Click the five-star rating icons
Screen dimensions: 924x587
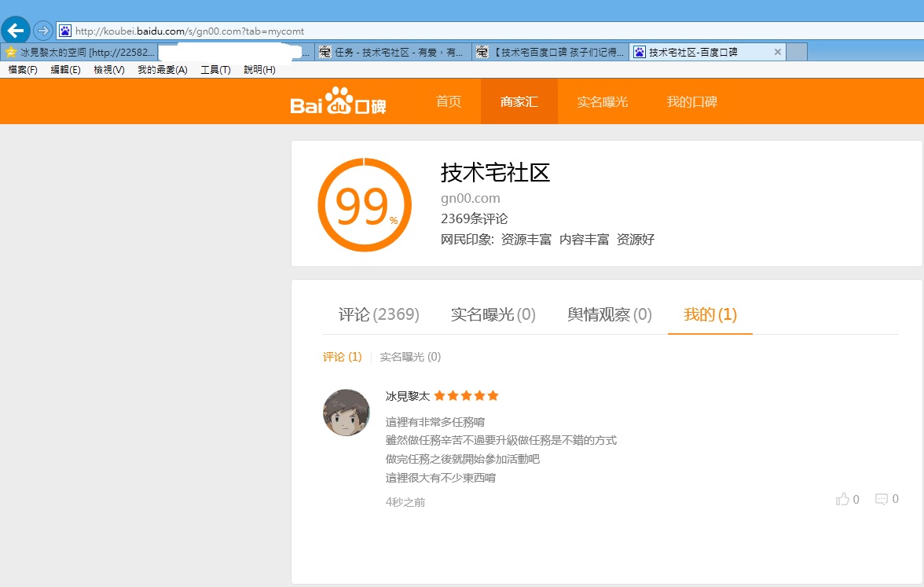point(466,396)
